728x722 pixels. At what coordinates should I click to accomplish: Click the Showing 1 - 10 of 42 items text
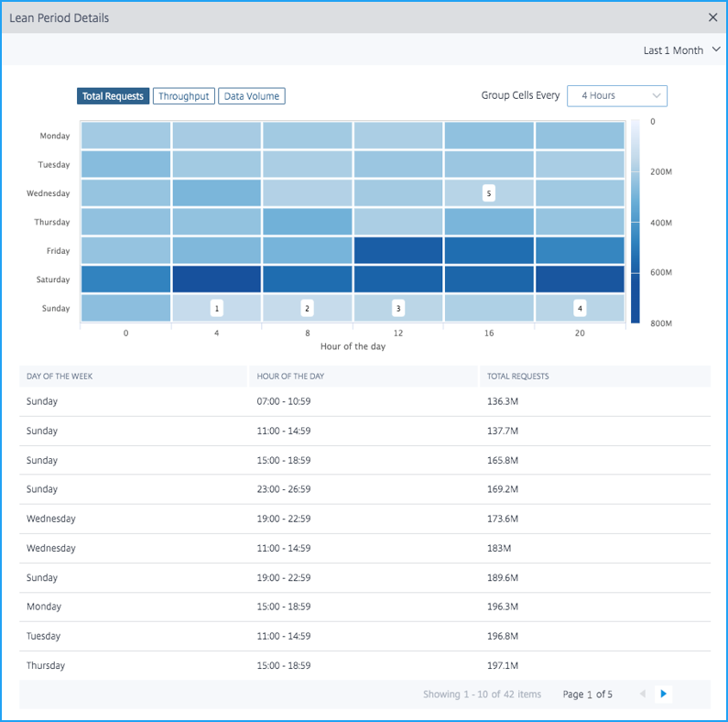click(x=482, y=695)
